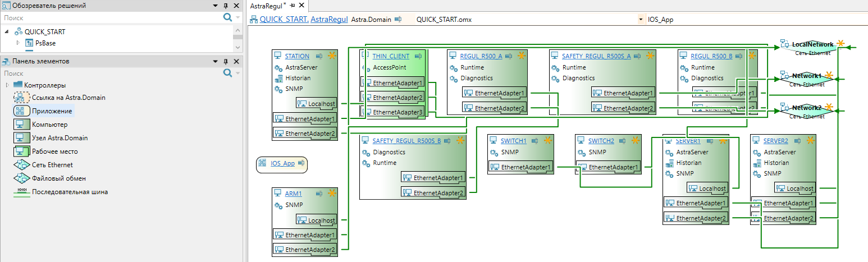Toggle pin on AstraRegul tab
Screen dimensions: 868x262
pos(292,5)
